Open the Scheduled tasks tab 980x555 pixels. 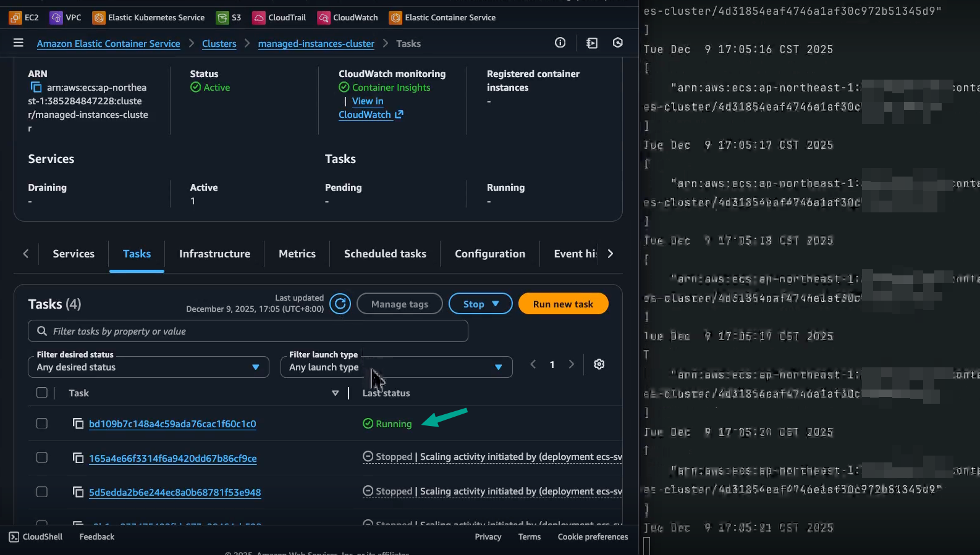click(x=385, y=254)
